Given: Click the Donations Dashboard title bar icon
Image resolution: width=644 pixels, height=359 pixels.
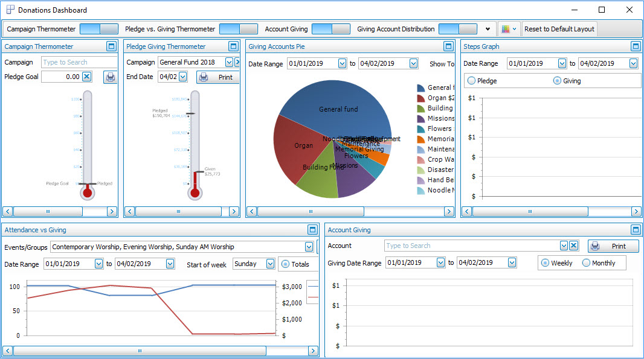Looking at the screenshot, I should (10, 9).
